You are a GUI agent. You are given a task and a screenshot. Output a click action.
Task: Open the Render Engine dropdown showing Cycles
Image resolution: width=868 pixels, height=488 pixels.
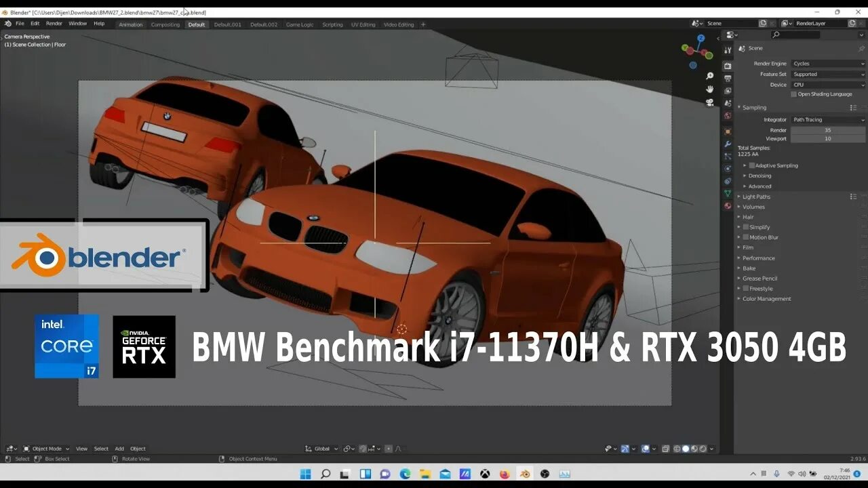(x=828, y=64)
